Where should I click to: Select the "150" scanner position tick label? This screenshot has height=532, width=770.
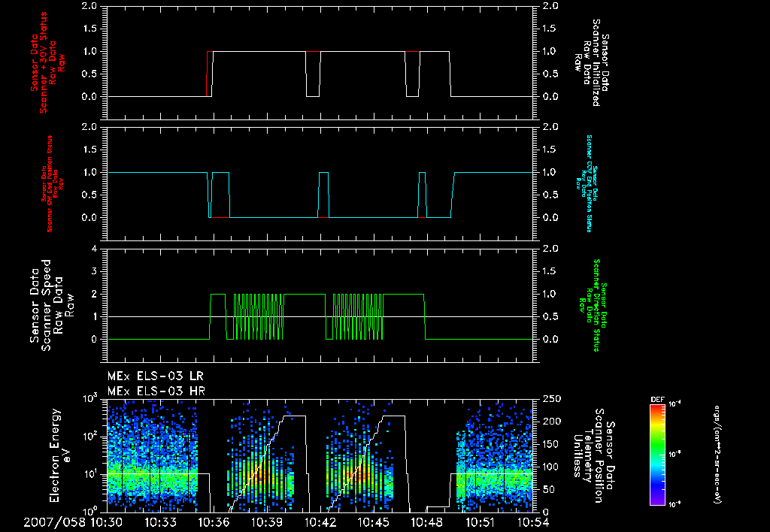(x=552, y=444)
